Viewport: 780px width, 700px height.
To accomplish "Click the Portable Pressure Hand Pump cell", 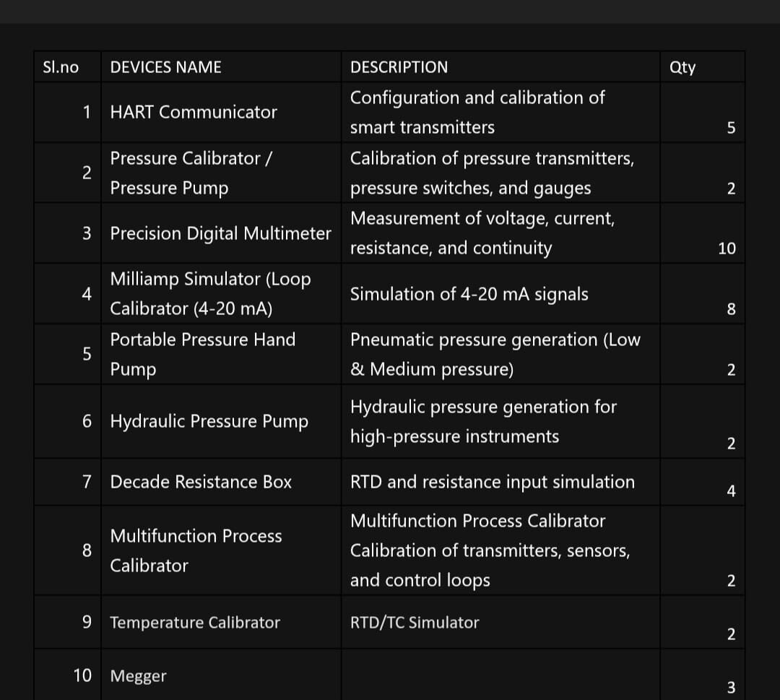I will tap(222, 354).
